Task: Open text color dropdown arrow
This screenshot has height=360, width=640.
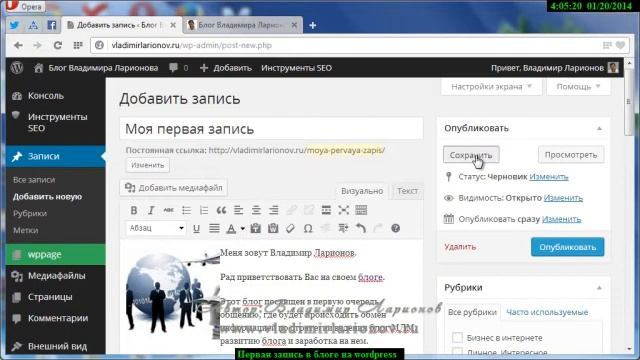Action: click(242, 228)
